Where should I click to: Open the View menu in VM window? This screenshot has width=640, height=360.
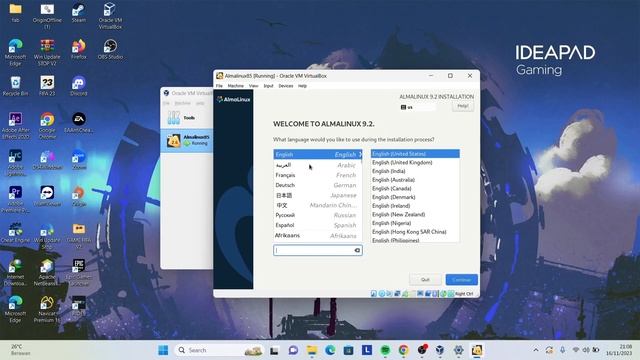click(x=253, y=86)
